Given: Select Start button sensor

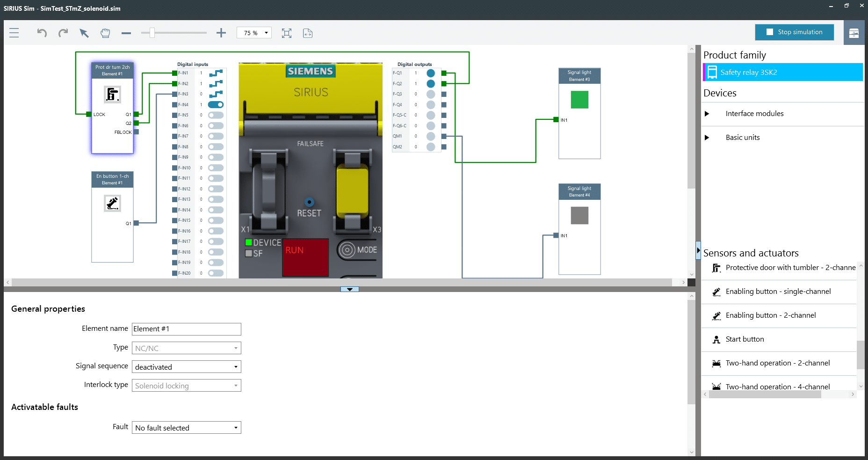Looking at the screenshot, I should tap(779, 339).
